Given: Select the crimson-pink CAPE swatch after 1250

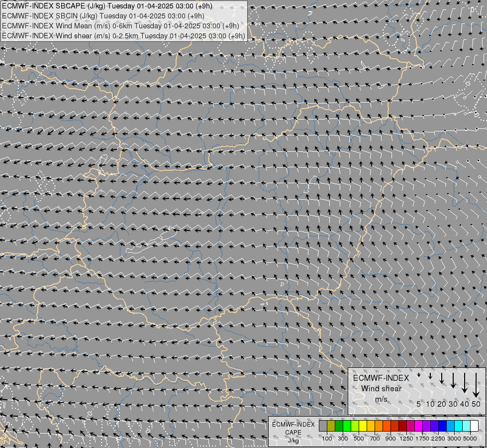Looking at the screenshot, I should [410, 426].
